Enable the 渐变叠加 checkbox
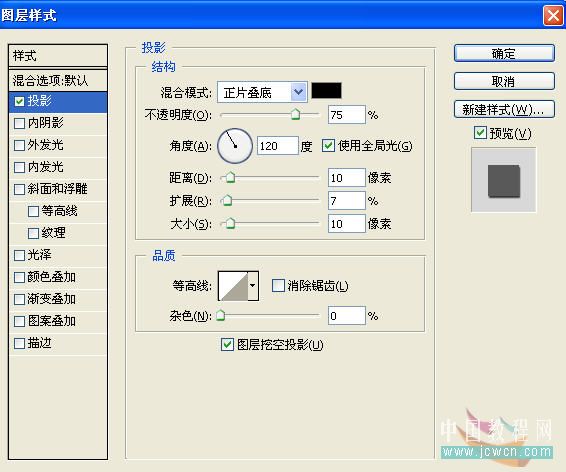Image resolution: width=566 pixels, height=472 pixels. click(x=19, y=300)
